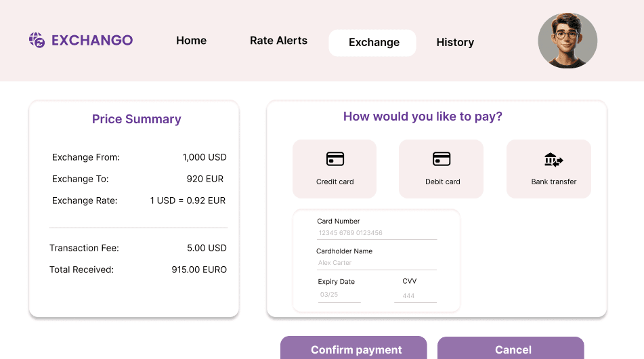
Task: Click the Total Received amount 915.00 EURO
Action: pos(199,270)
